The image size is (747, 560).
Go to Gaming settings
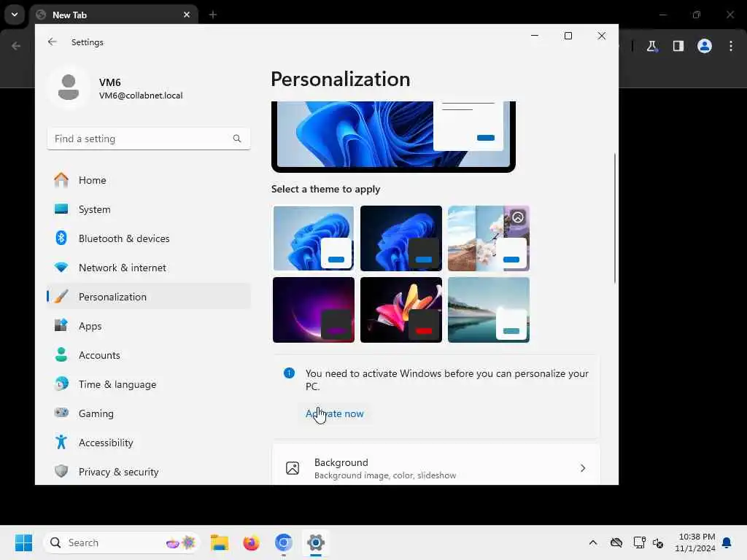(149, 413)
